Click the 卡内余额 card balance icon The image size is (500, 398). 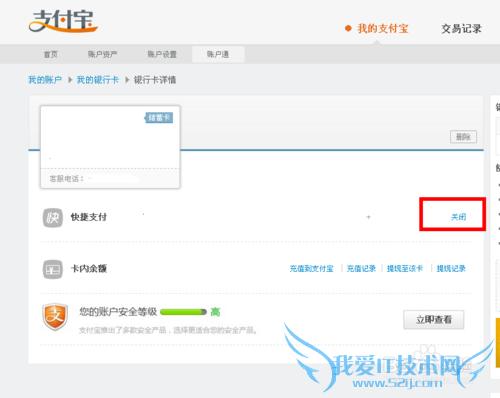click(53, 269)
